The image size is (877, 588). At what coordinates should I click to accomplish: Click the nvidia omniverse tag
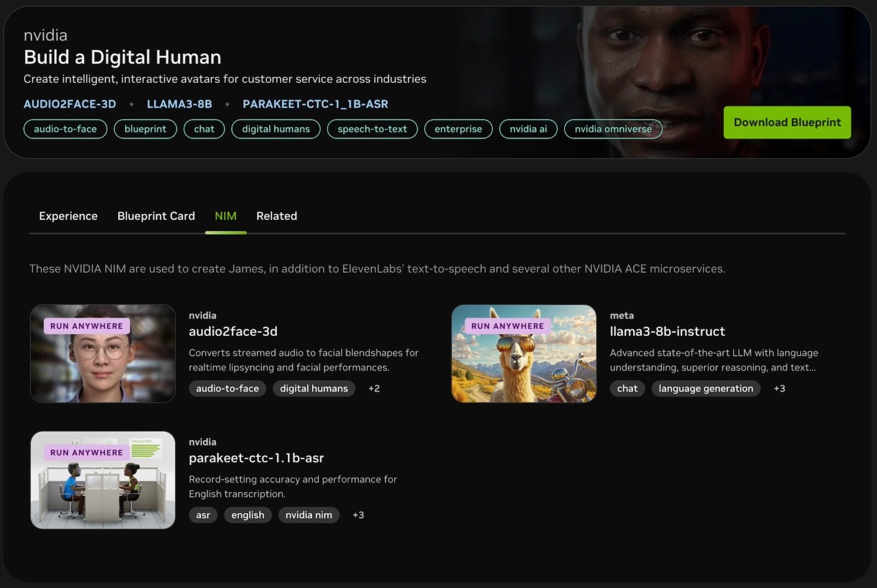pos(613,129)
